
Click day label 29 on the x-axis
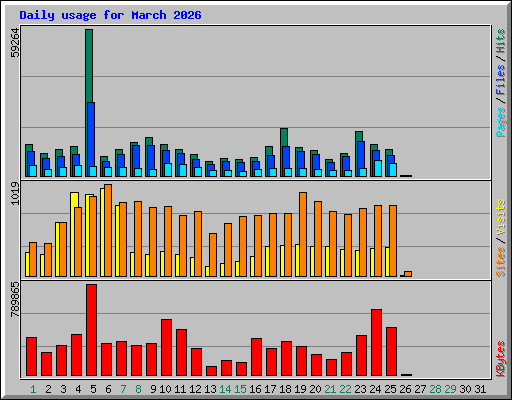[450, 389]
